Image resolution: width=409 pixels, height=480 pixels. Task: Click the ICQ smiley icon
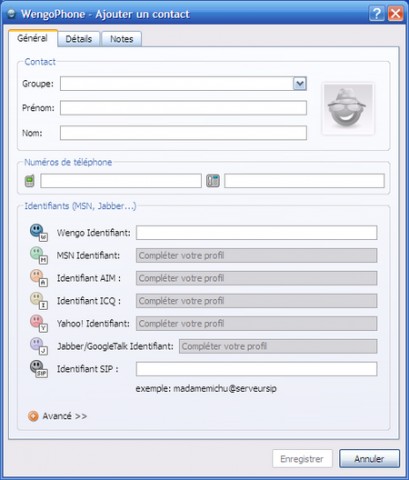click(x=39, y=301)
